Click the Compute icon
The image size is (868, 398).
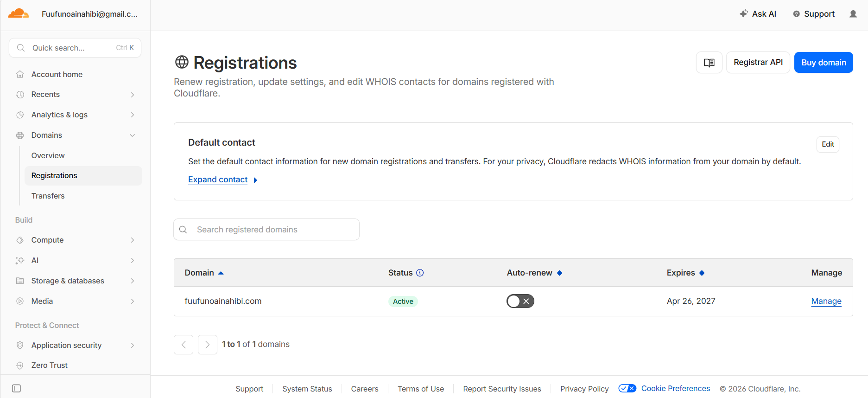pyautogui.click(x=20, y=240)
